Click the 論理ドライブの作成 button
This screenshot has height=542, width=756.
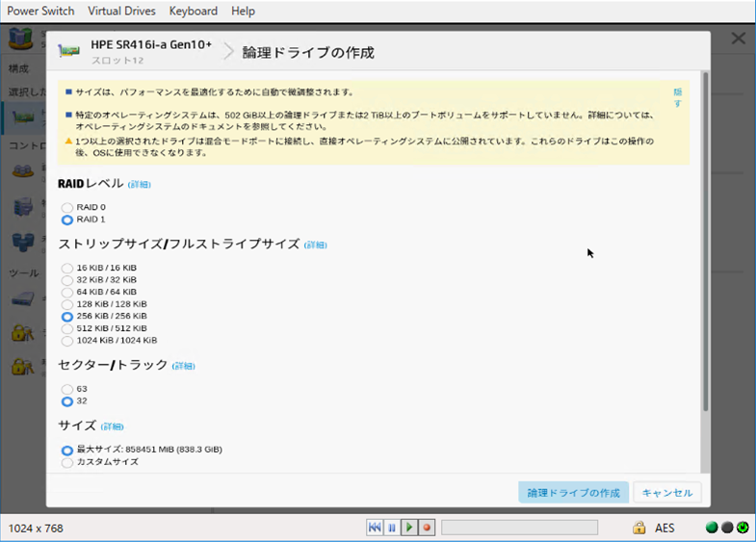click(573, 492)
